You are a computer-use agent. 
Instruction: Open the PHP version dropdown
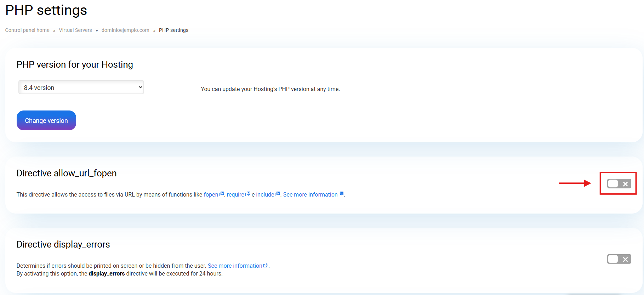tap(81, 87)
